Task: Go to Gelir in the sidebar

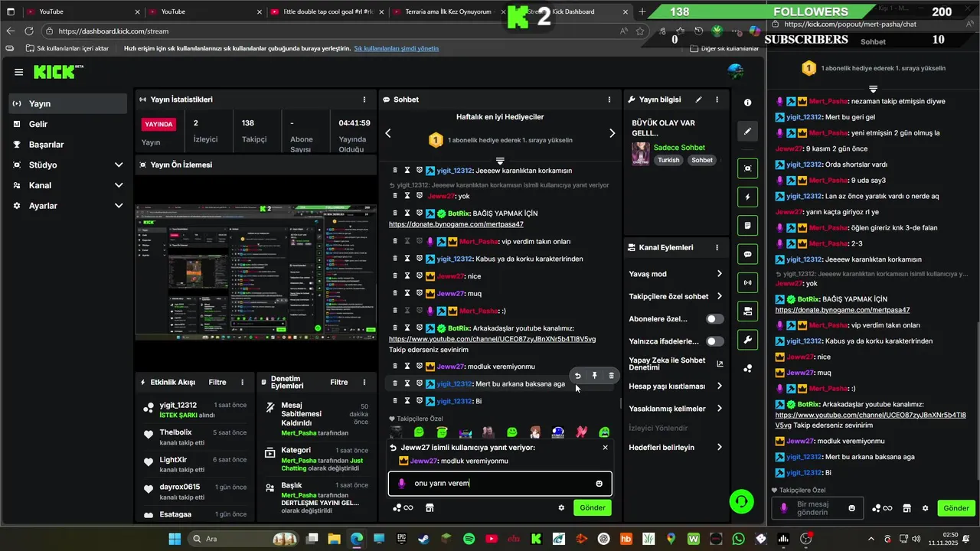Action: tap(67, 124)
